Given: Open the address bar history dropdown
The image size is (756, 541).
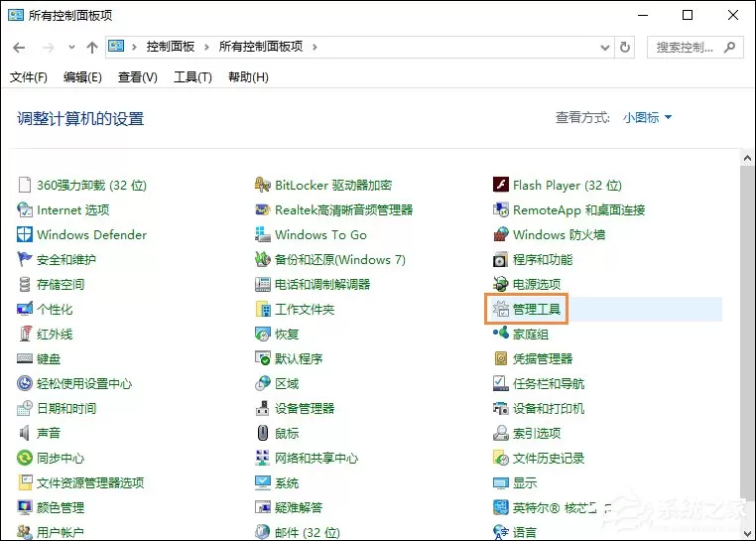Looking at the screenshot, I should (604, 48).
